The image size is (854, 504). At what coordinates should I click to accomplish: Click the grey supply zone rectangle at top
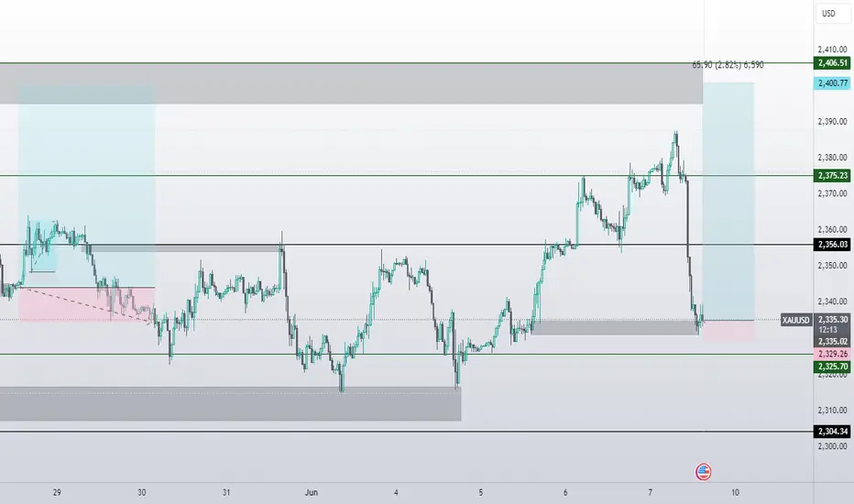tap(351, 84)
